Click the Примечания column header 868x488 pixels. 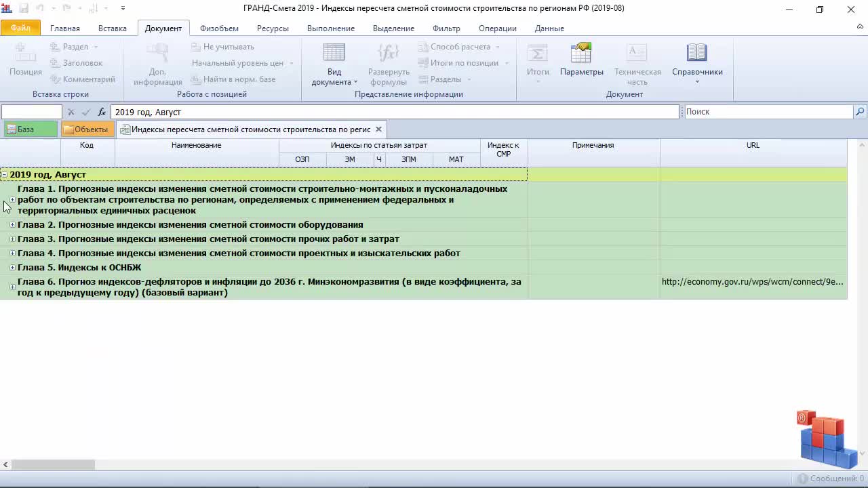pos(593,153)
